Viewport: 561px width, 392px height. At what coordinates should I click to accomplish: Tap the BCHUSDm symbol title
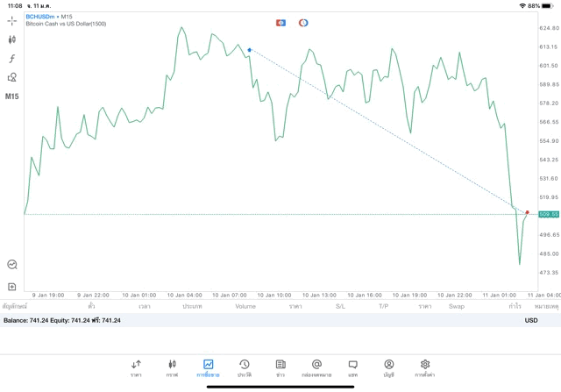click(x=40, y=17)
